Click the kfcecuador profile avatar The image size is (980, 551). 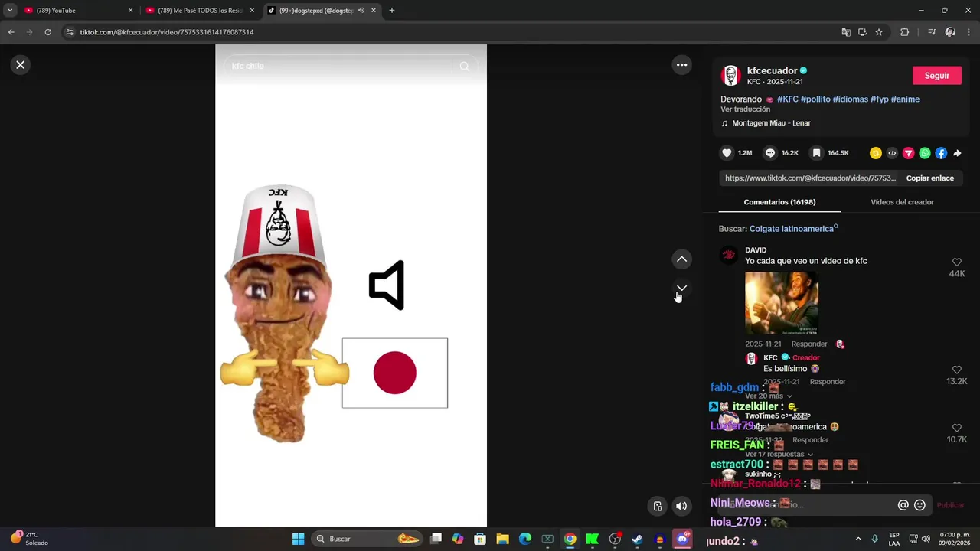coord(730,76)
